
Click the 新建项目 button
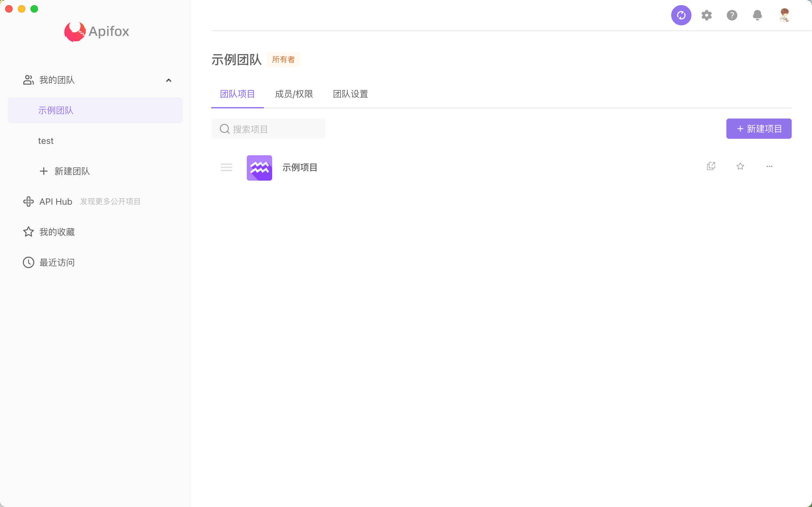coord(759,128)
